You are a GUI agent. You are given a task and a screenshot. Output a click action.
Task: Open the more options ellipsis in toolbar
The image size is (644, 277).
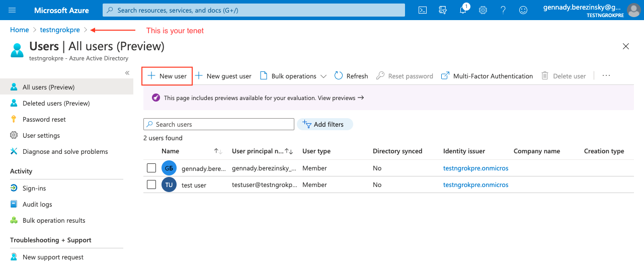click(x=606, y=75)
